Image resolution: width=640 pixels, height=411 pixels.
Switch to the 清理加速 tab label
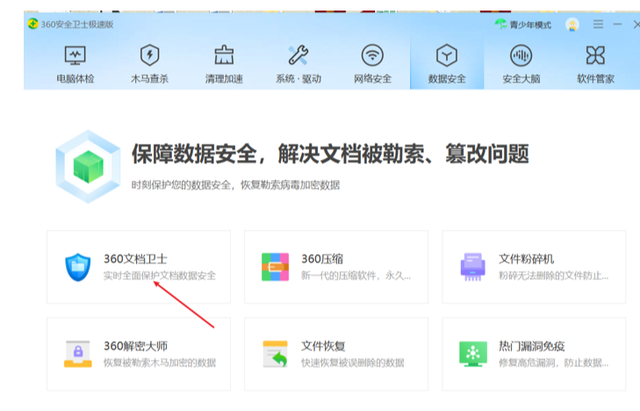(x=224, y=79)
